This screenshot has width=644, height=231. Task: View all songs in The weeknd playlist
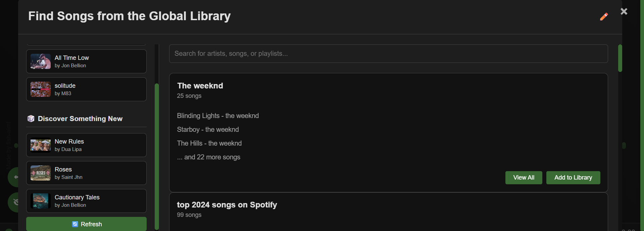coord(524,178)
